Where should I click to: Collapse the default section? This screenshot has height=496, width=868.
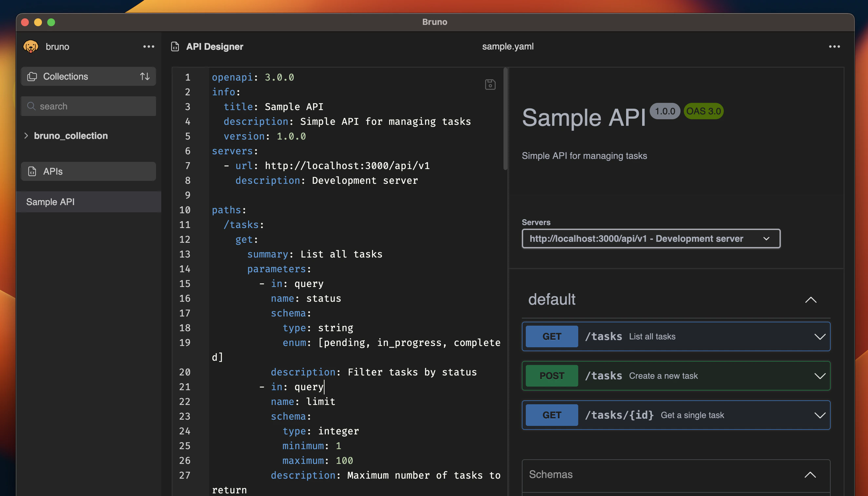(x=811, y=300)
